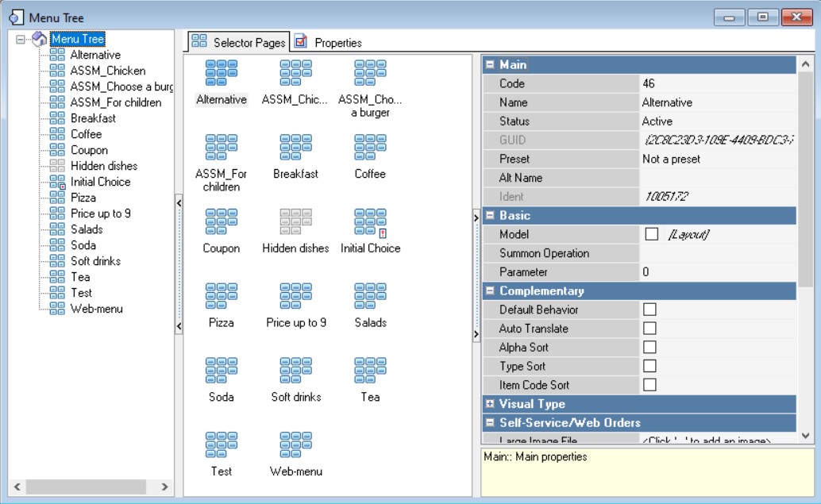
Task: Click the Web-menu icon in the center pane
Action: (295, 445)
